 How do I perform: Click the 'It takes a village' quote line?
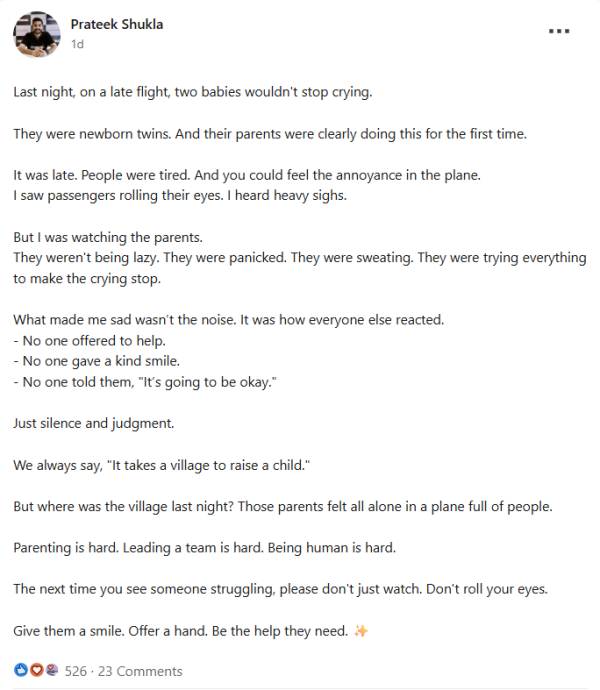[170, 465]
